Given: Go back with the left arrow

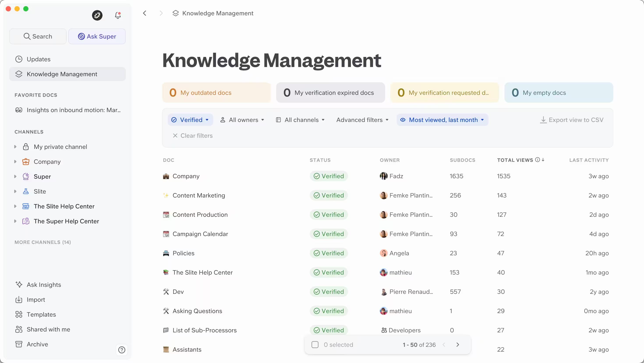Looking at the screenshot, I should (145, 13).
